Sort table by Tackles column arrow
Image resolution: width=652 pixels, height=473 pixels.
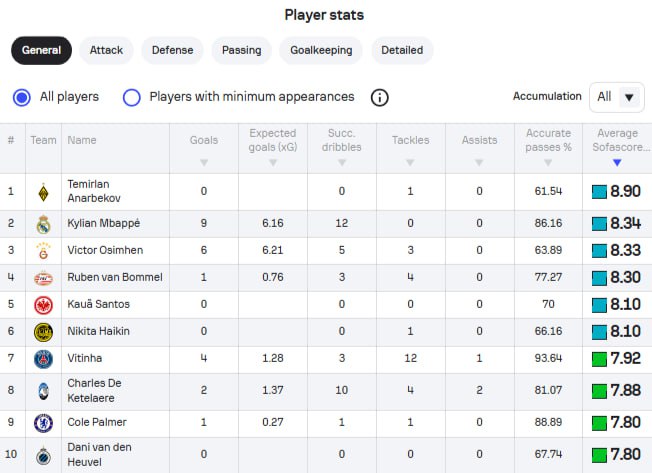410,162
